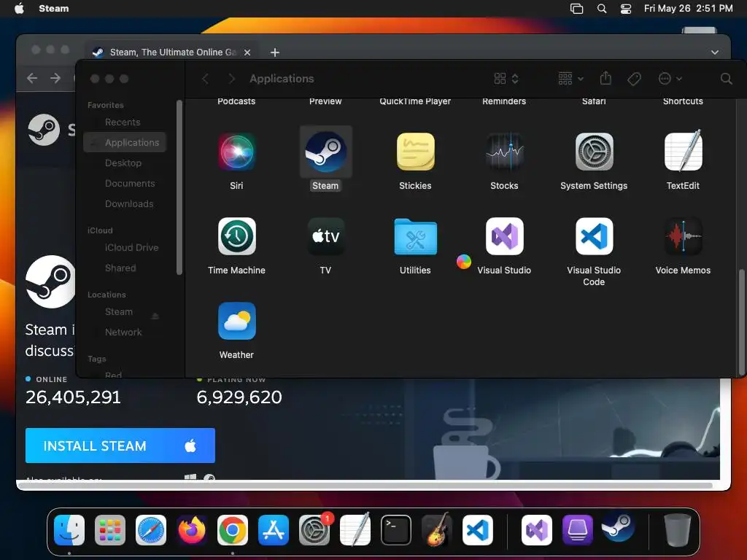Open the Time Machine app icon

click(x=236, y=236)
